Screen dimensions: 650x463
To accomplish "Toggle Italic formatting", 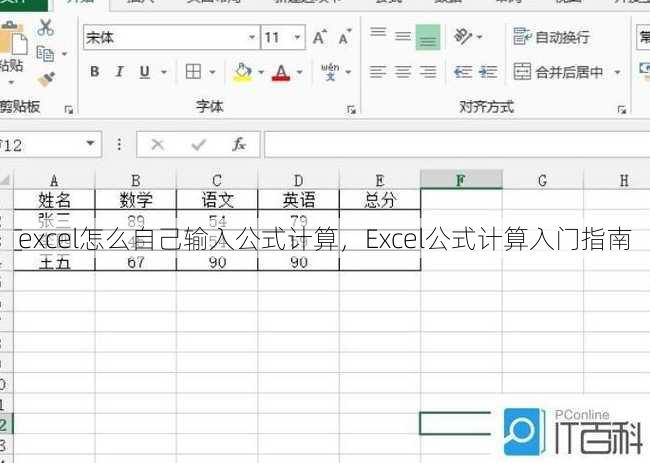I will (x=119, y=72).
